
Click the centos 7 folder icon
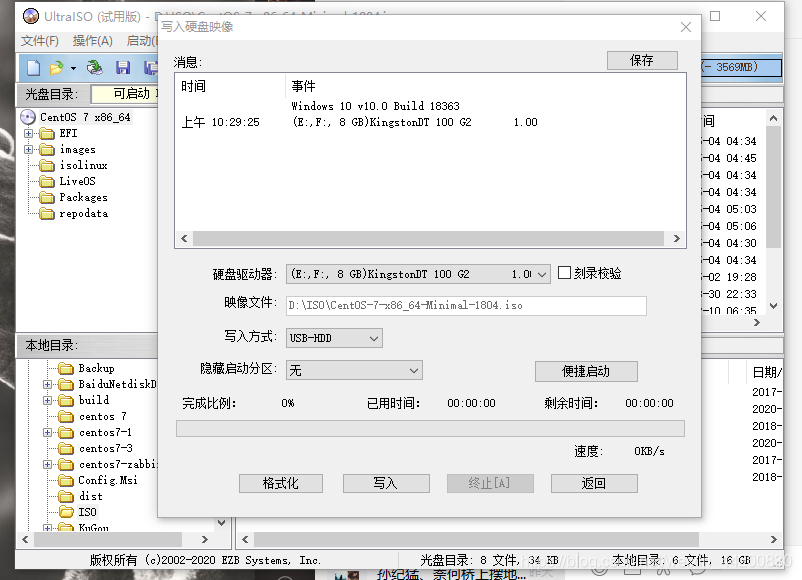(x=66, y=416)
